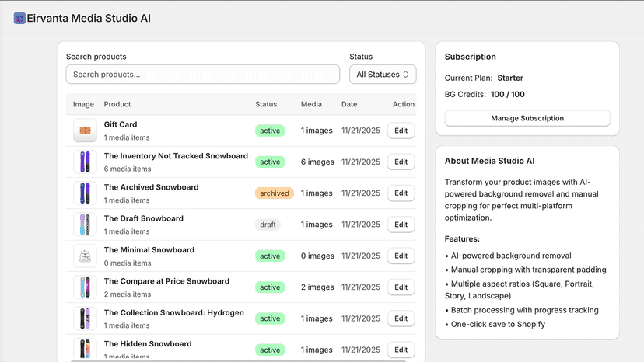Screen dimensions: 644x362
Task: Open the Compare at Price Snowboard thumbnail
Action: click(x=85, y=287)
